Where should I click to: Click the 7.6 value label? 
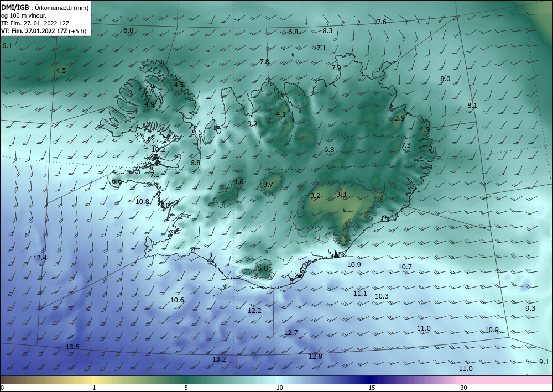[382, 22]
